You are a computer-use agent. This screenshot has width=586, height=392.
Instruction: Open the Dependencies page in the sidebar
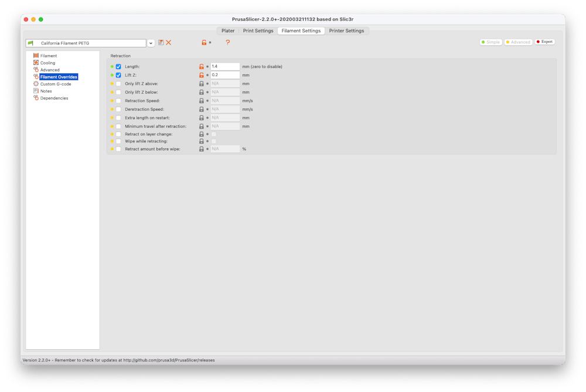point(54,98)
